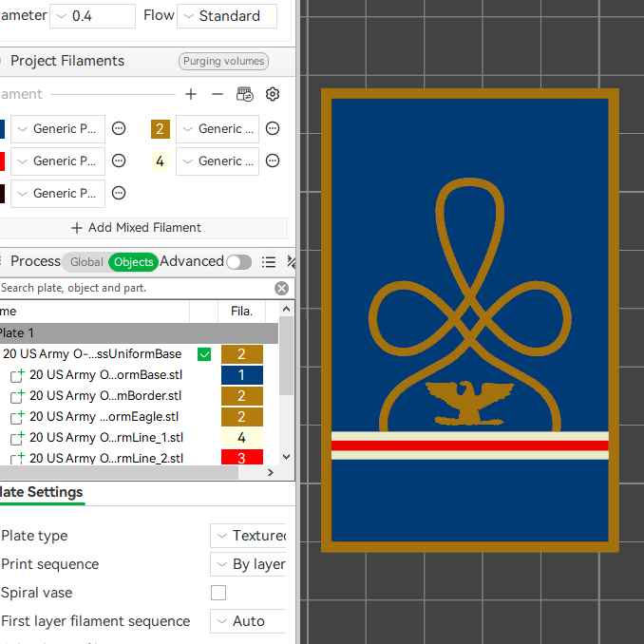Switch Process to Objects mode
This screenshot has height=644, width=644.
click(x=134, y=262)
